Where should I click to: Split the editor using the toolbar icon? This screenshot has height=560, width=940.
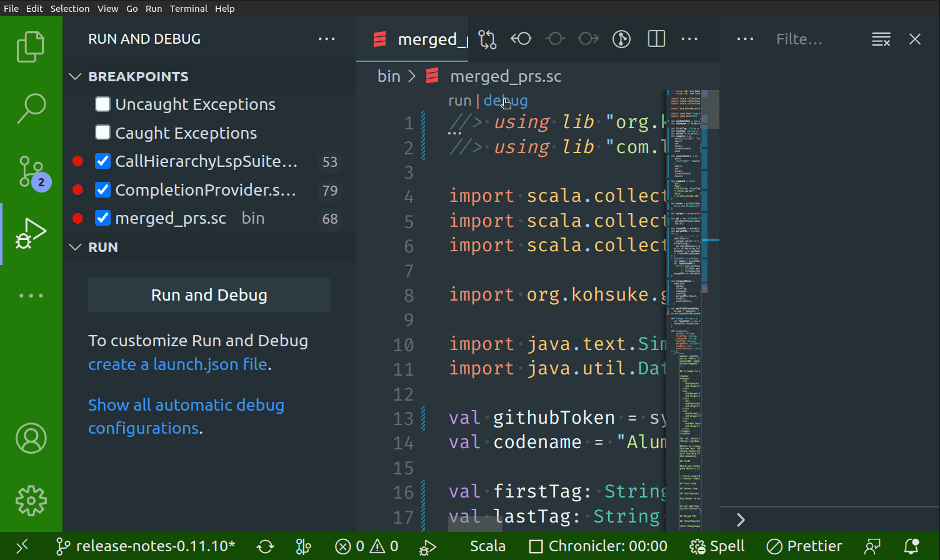pos(656,39)
